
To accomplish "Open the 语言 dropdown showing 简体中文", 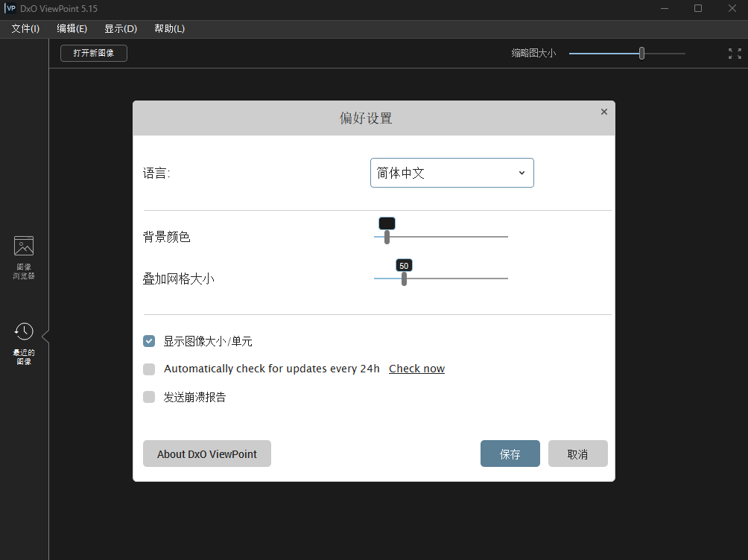I will pyautogui.click(x=451, y=173).
